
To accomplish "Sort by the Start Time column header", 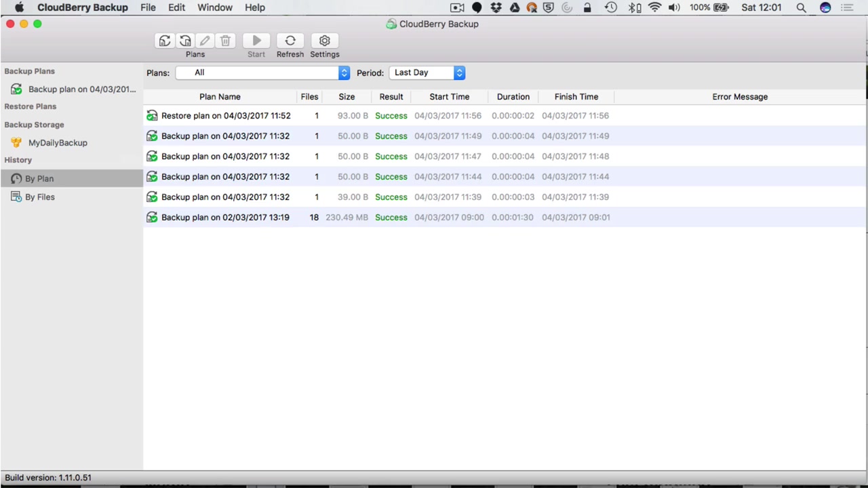I will (x=449, y=97).
